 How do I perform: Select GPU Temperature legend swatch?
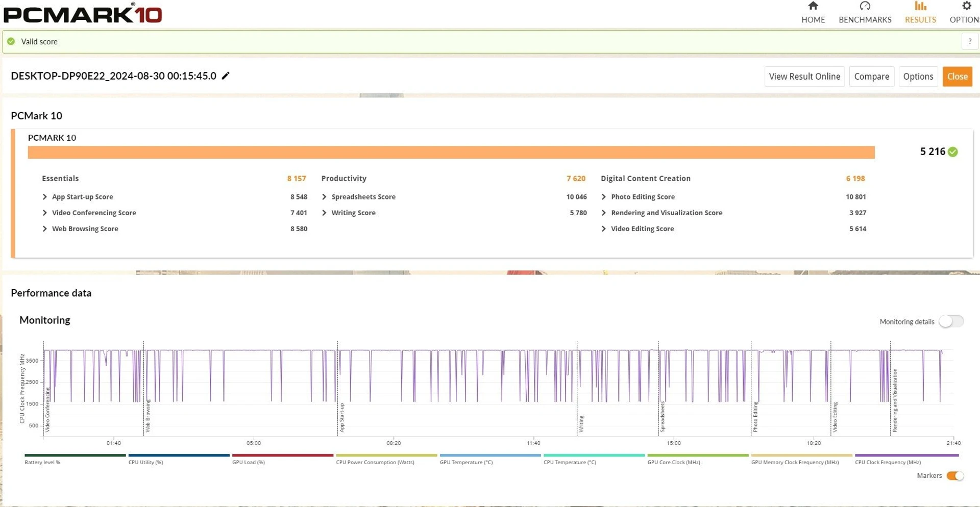(491, 455)
